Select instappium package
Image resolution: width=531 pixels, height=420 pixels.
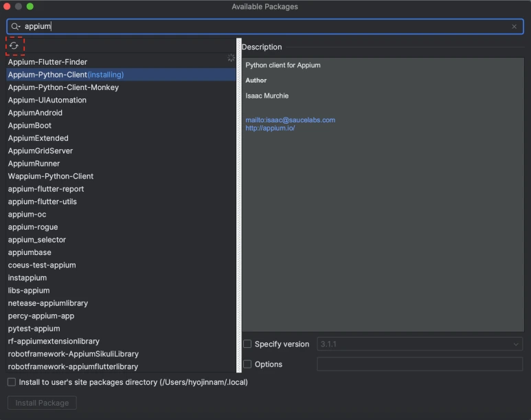(121, 278)
